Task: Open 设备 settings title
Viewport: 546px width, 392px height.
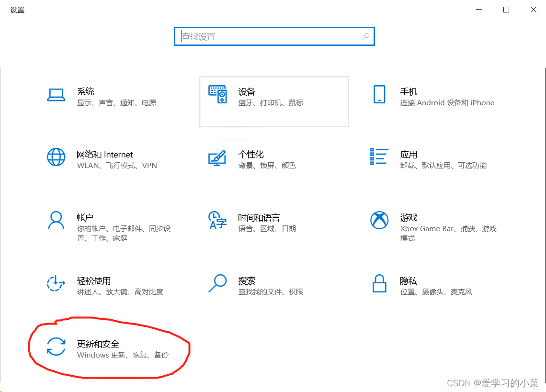Action: pyautogui.click(x=247, y=92)
